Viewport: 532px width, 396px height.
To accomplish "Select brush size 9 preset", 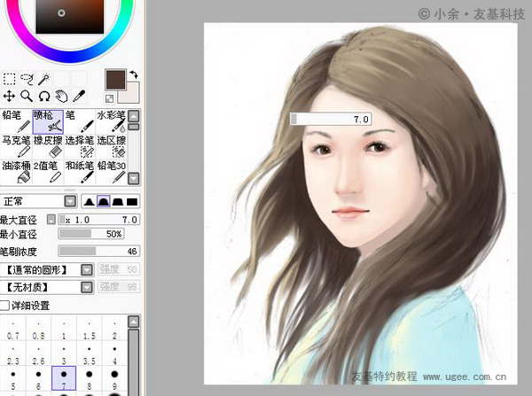I will (x=114, y=378).
